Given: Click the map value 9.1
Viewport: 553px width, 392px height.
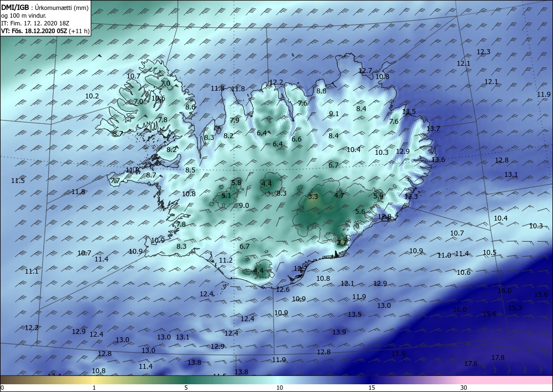Looking at the screenshot, I should pyautogui.click(x=333, y=113).
